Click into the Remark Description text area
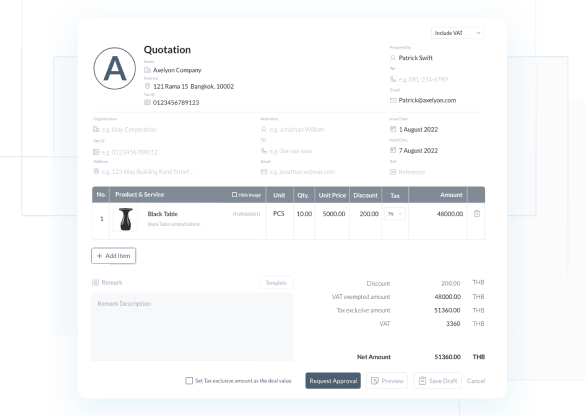585x416 pixels. click(192, 327)
